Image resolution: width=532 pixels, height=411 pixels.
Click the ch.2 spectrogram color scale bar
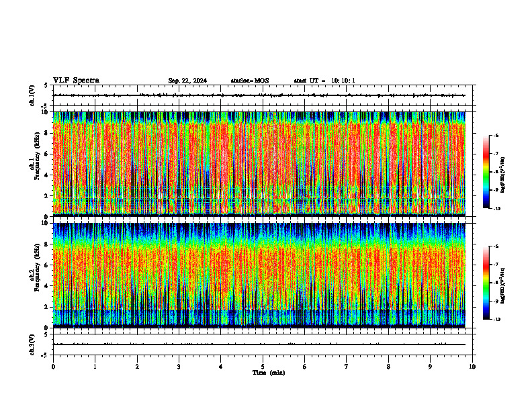486,283
